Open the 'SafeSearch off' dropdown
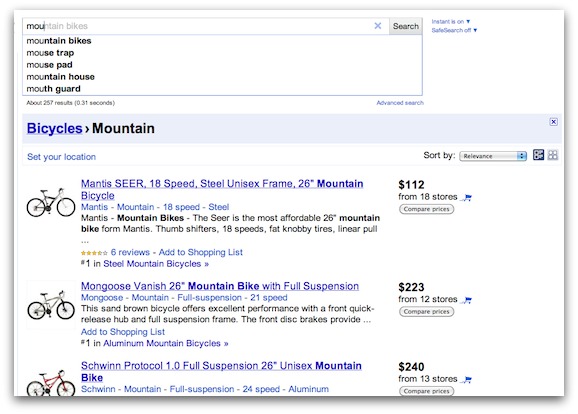The image size is (578, 414). (454, 30)
